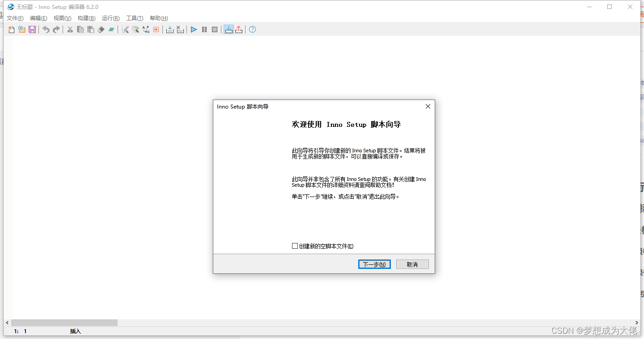
Task: Click the Save script icon
Action: pyautogui.click(x=32, y=29)
